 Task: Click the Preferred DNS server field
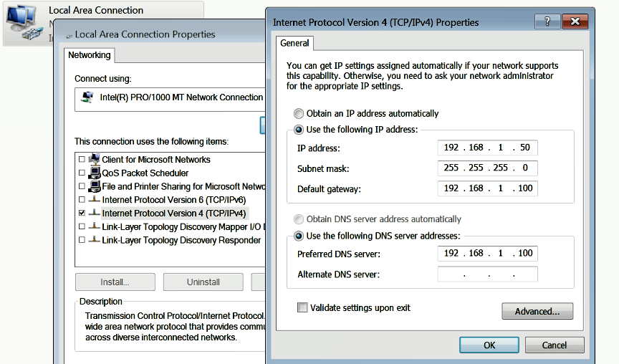pos(488,253)
